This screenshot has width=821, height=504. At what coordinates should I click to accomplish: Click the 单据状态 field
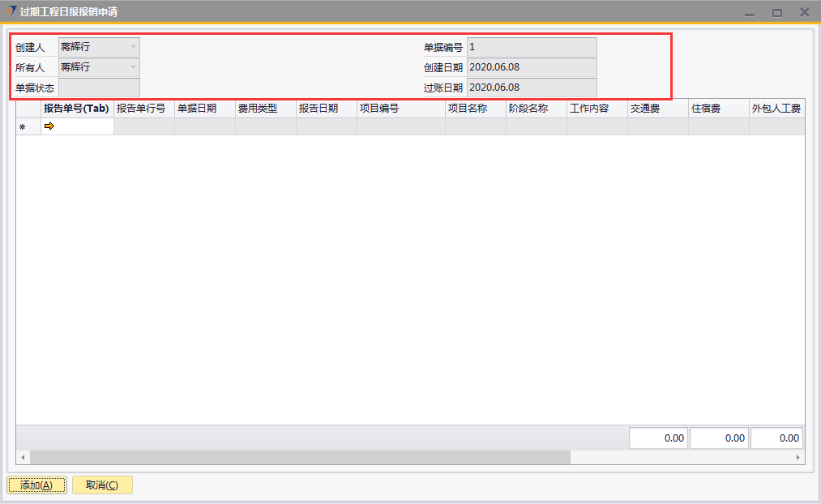pos(99,88)
